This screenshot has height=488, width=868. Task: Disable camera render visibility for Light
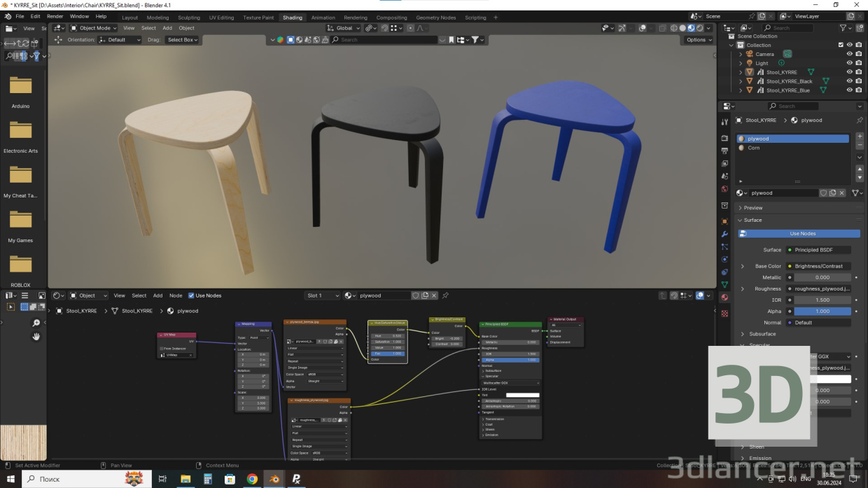point(859,63)
